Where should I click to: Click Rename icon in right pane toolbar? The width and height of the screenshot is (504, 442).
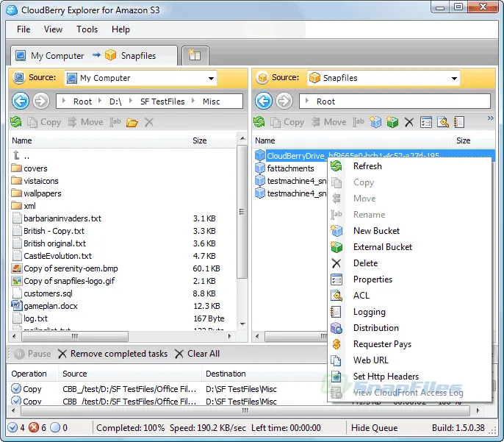(359, 122)
